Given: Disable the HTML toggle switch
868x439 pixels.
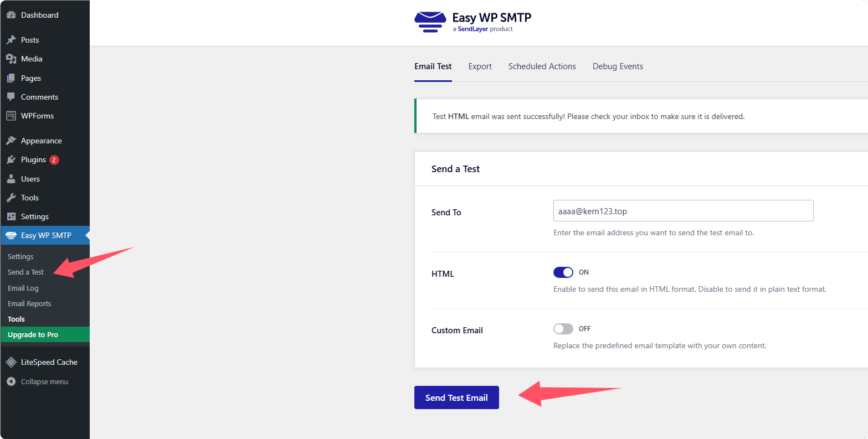Looking at the screenshot, I should pos(563,272).
